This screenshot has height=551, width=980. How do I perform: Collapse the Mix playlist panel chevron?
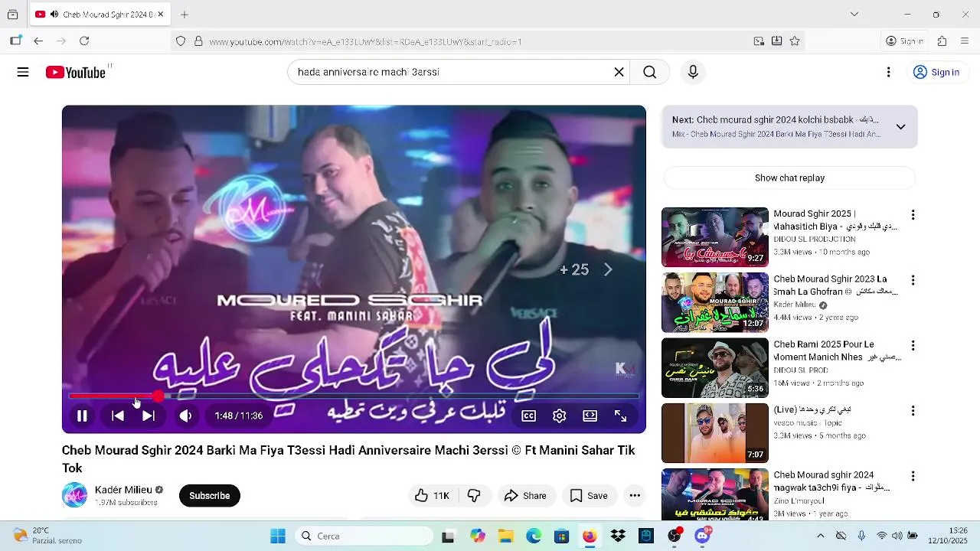(x=900, y=127)
